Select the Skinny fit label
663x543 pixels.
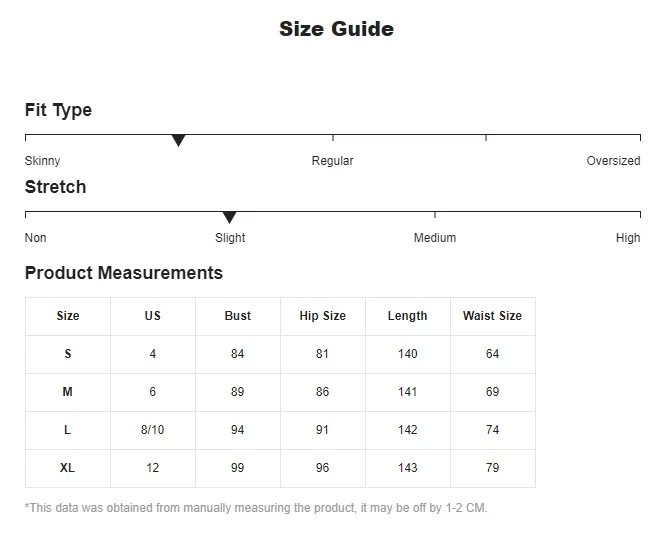coord(42,161)
